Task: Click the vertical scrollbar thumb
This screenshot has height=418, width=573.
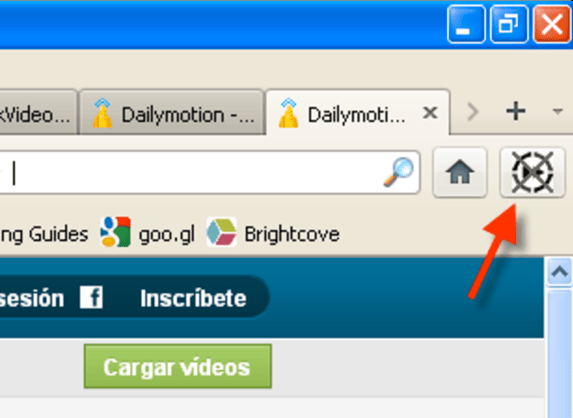Action: click(559, 353)
